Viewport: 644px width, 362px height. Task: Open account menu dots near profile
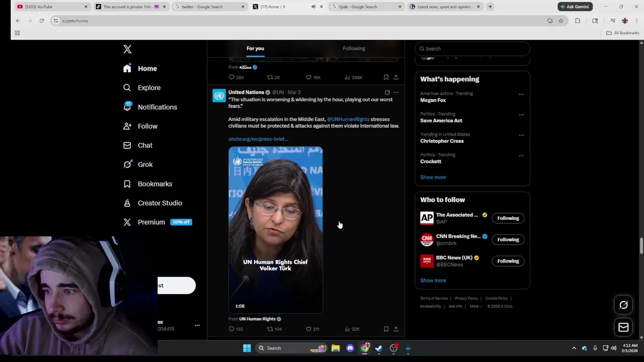click(x=197, y=325)
